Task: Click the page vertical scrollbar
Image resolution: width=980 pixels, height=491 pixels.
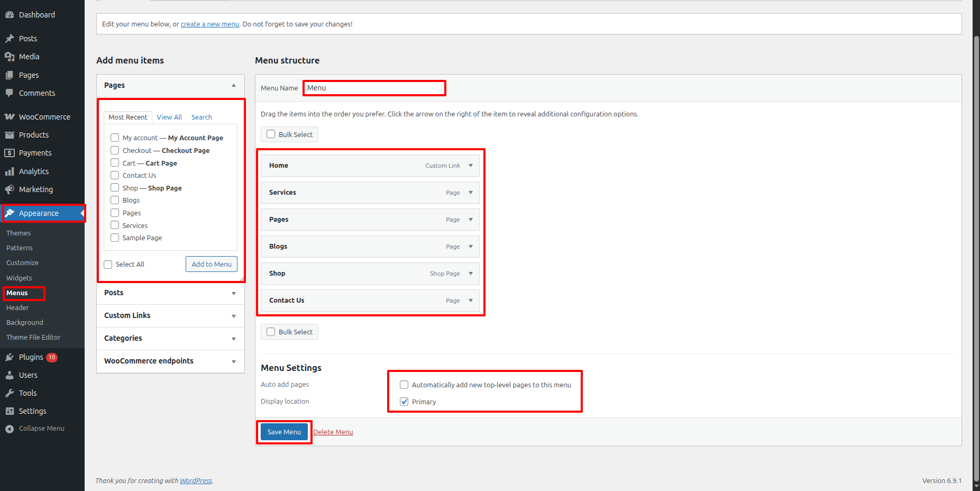Action: click(x=976, y=254)
